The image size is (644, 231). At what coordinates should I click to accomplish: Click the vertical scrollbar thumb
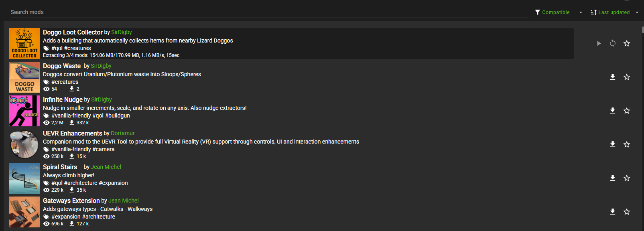tap(642, 30)
